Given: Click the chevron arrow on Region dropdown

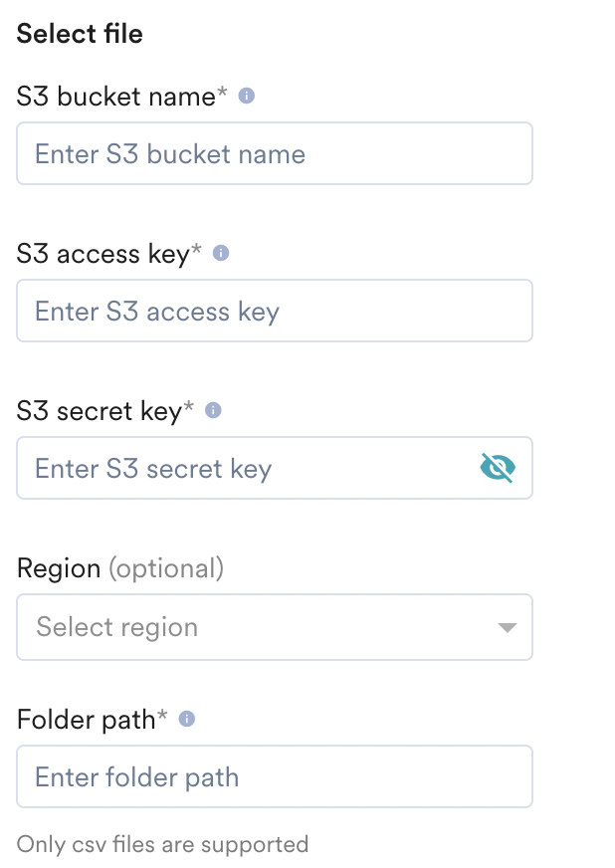Looking at the screenshot, I should 506,627.
